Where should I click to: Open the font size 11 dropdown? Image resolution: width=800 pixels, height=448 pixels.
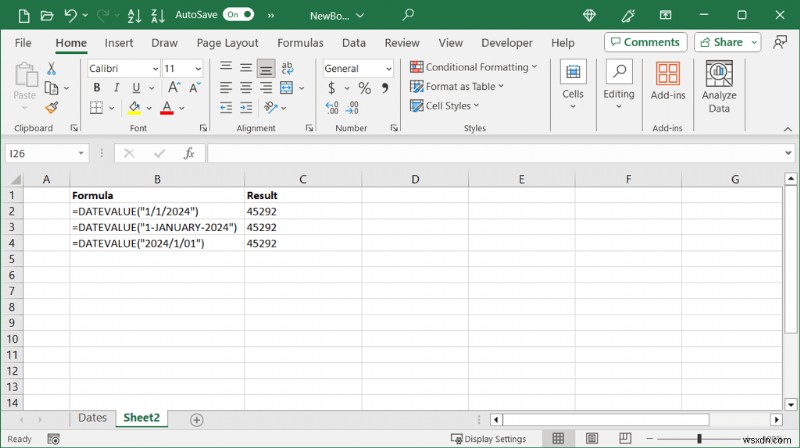[198, 68]
